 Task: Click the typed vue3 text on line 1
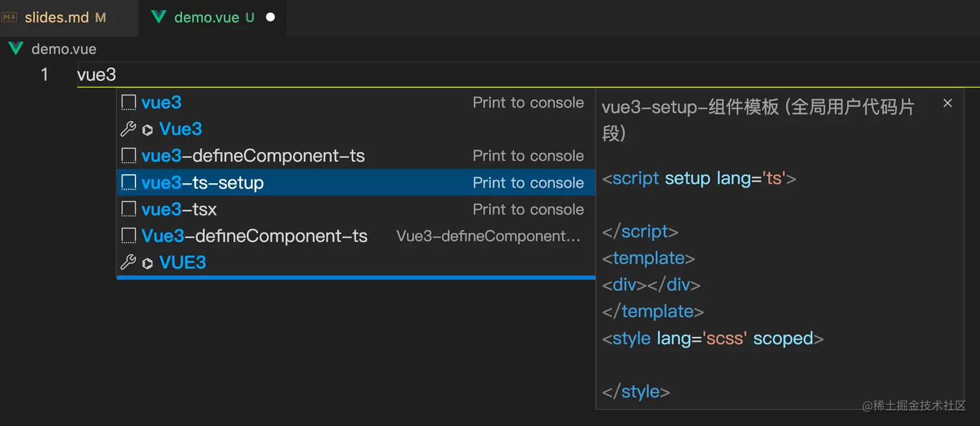(97, 74)
